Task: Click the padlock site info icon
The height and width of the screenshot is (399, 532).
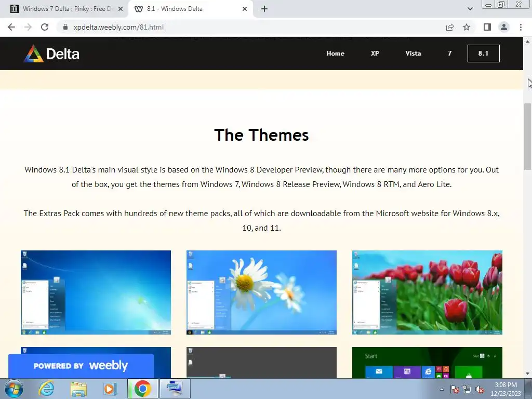Action: point(65,27)
